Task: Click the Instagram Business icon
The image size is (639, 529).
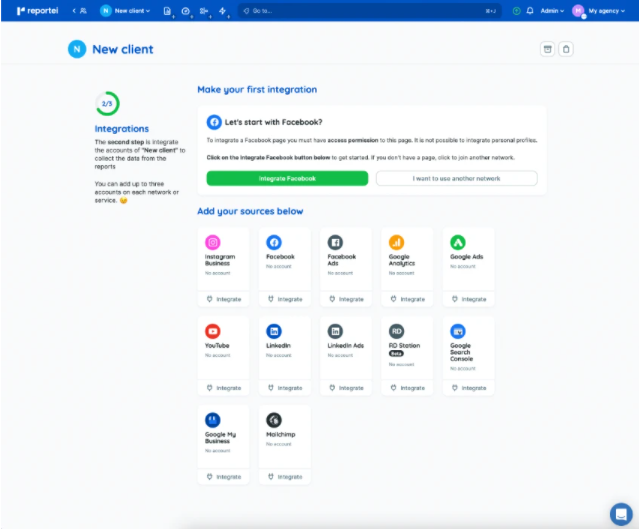Action: pos(213,242)
